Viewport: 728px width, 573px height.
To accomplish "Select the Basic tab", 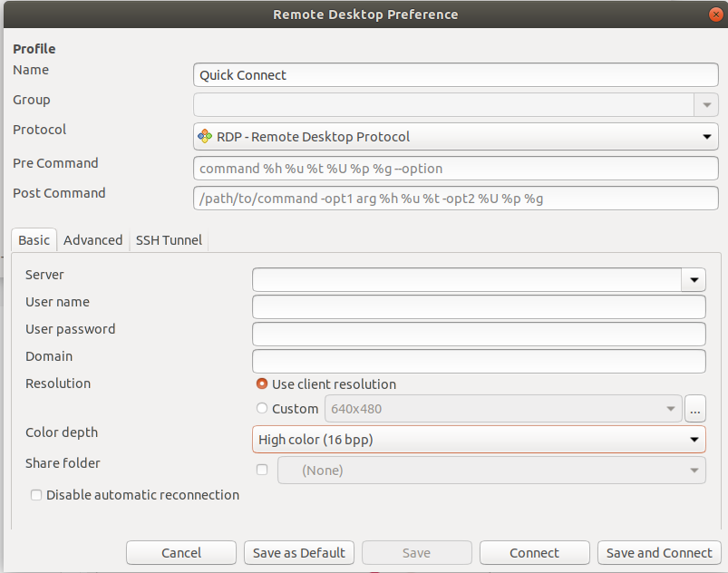I will pos(34,240).
